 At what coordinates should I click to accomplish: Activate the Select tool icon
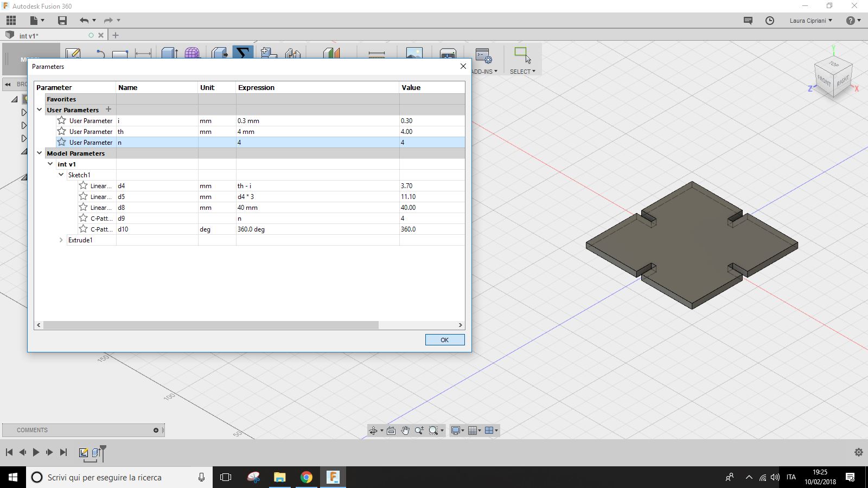[522, 55]
